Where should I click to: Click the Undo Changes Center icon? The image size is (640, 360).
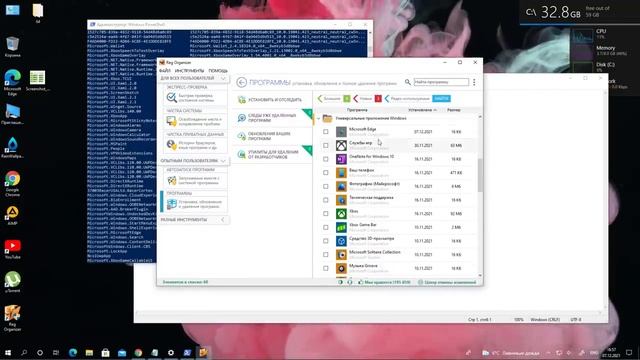click(x=420, y=282)
